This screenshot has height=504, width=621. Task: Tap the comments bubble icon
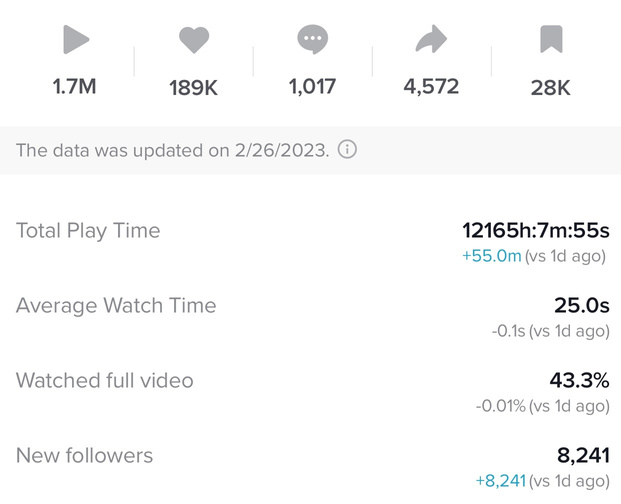(x=312, y=41)
